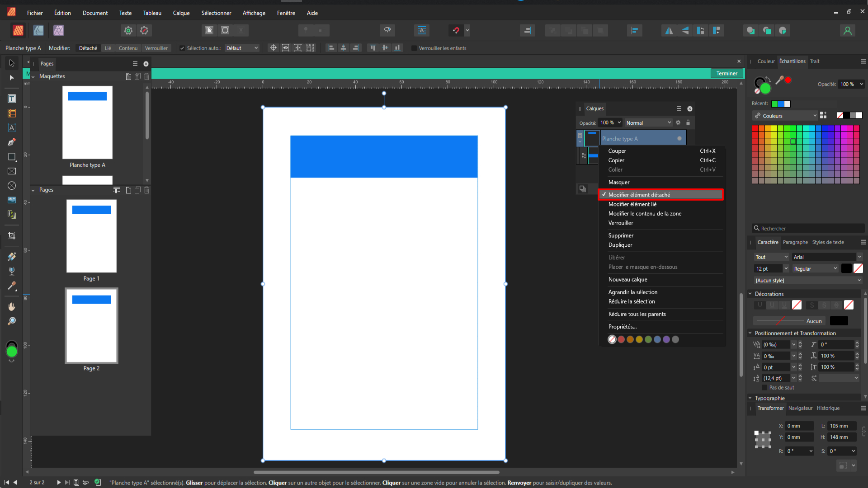This screenshot has width=868, height=488.
Task: Select the Frame Text tool
Action: pos(12,99)
